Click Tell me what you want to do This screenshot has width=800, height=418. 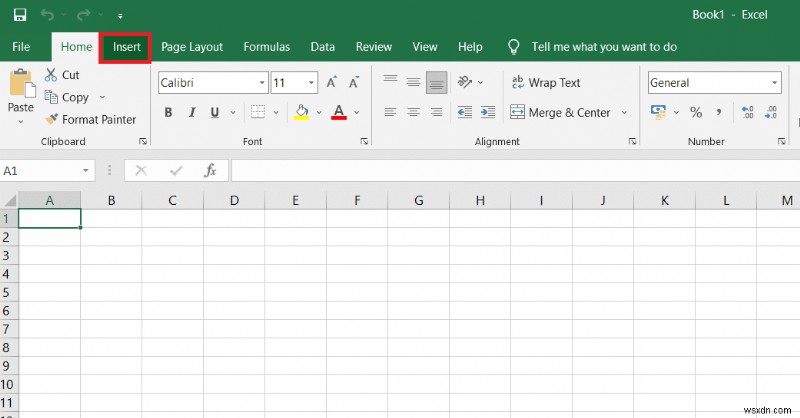point(604,47)
